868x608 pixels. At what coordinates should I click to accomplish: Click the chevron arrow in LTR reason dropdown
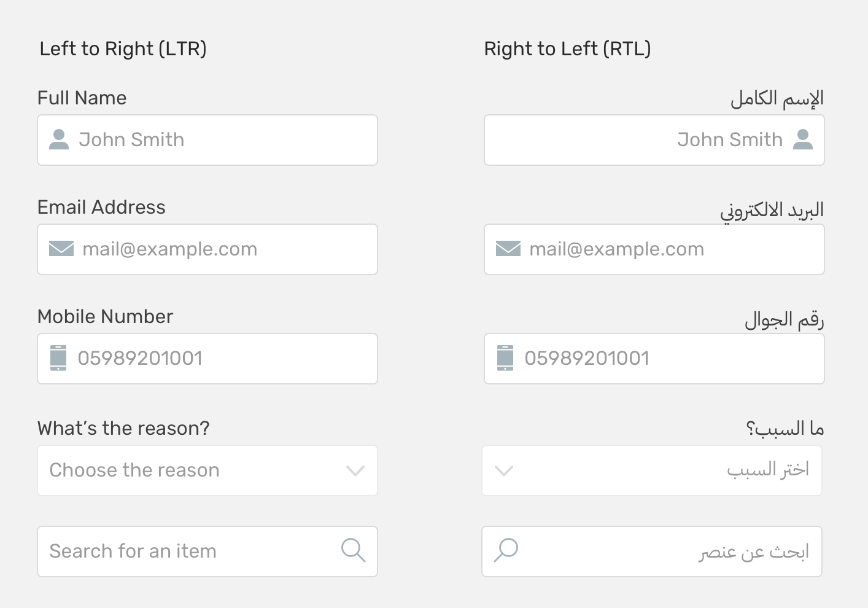pos(355,471)
